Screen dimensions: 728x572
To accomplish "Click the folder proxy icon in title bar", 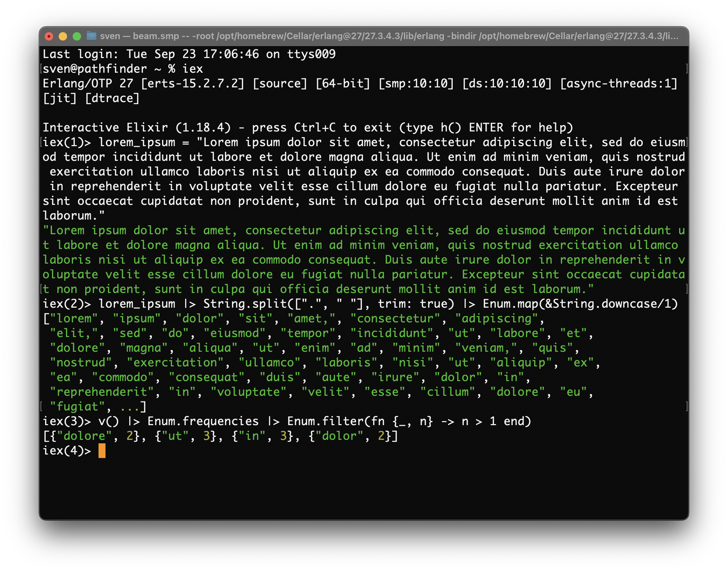I will [92, 36].
